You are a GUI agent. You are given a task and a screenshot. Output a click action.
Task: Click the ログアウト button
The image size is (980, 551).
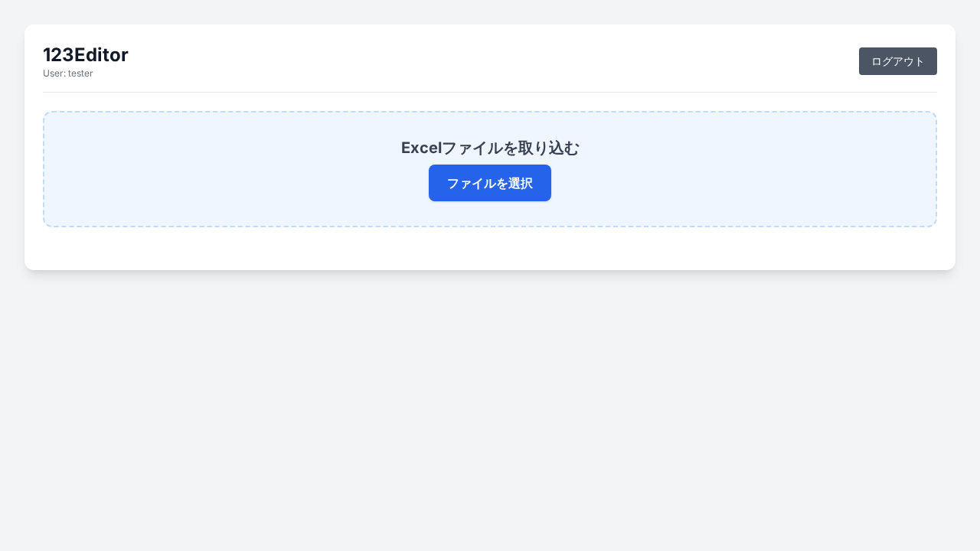click(897, 61)
